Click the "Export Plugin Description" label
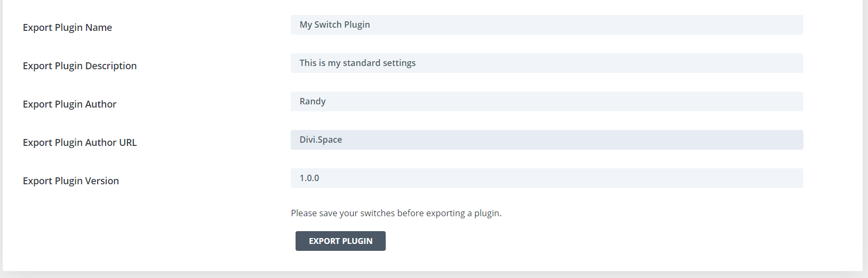 (x=80, y=66)
